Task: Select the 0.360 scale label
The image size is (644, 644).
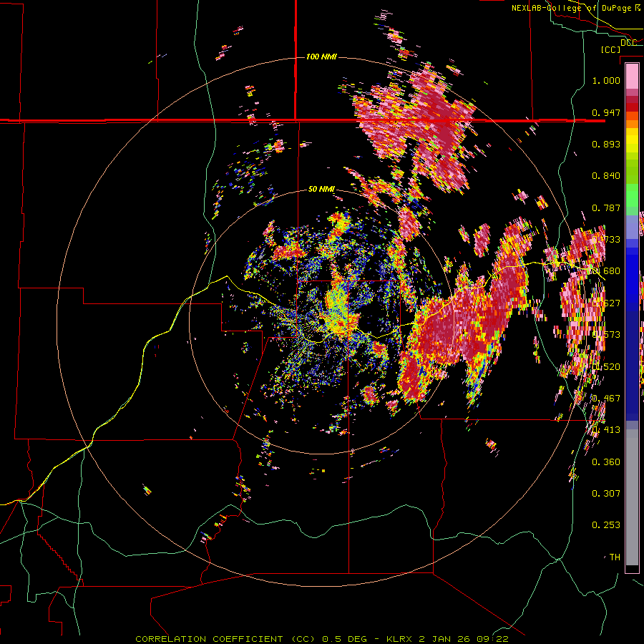Action: tap(606, 462)
